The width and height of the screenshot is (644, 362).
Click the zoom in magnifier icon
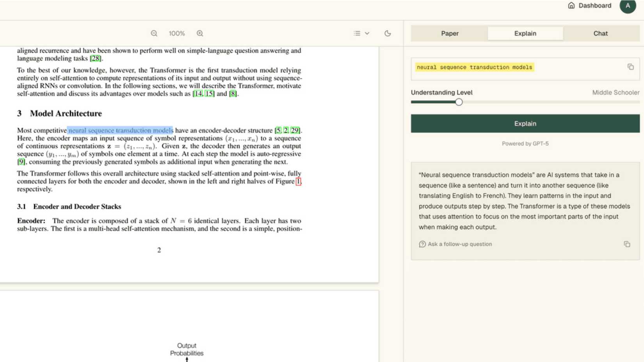click(x=200, y=34)
